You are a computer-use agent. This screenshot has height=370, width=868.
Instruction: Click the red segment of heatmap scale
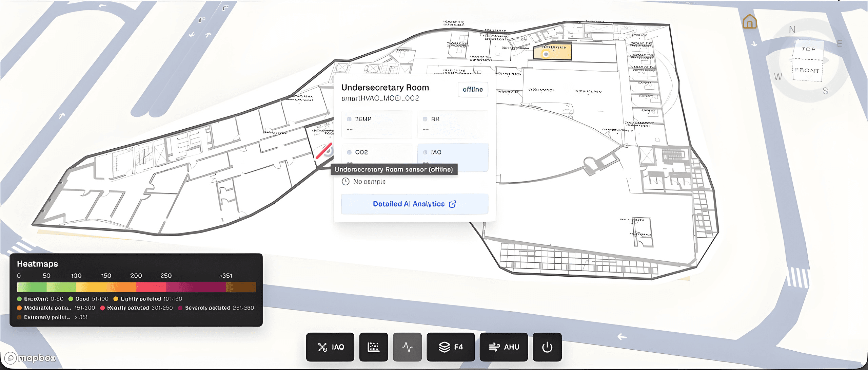[x=151, y=287]
